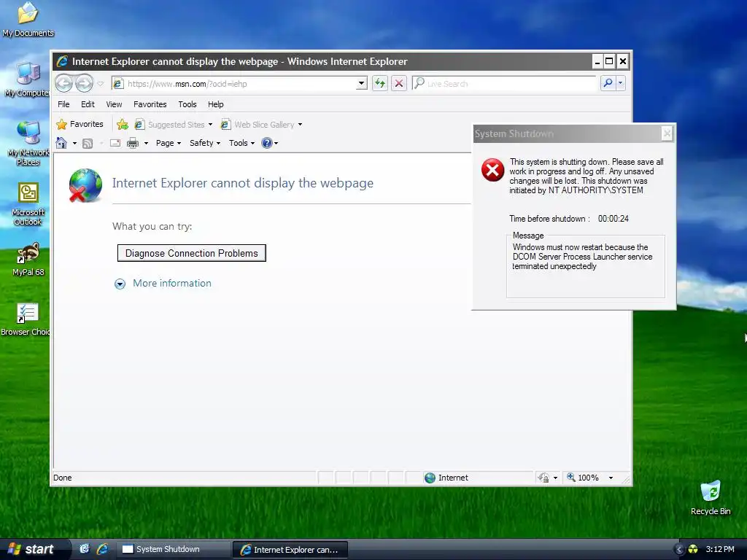Run search with the magnifier button
The width and height of the screenshot is (747, 560).
(x=608, y=83)
